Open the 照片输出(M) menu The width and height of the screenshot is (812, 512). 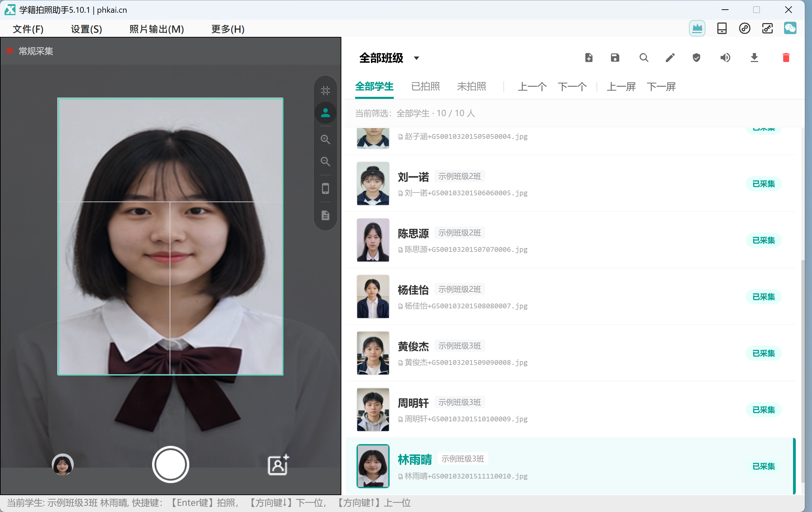[157, 29]
